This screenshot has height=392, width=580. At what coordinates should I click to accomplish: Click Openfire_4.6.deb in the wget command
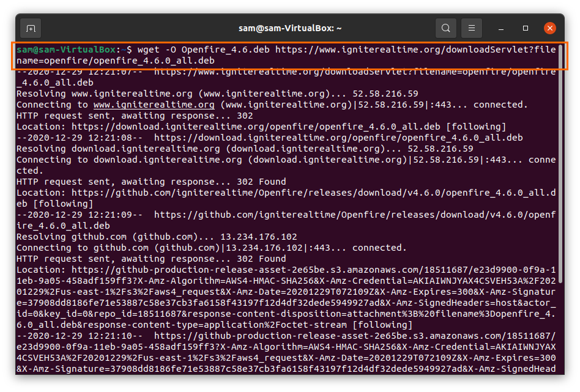coord(225,50)
